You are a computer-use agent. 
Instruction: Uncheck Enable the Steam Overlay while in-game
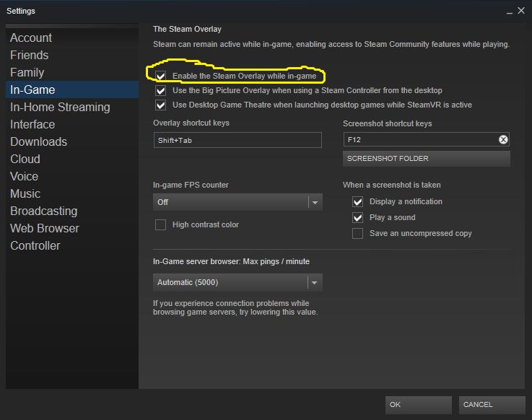pyautogui.click(x=160, y=76)
